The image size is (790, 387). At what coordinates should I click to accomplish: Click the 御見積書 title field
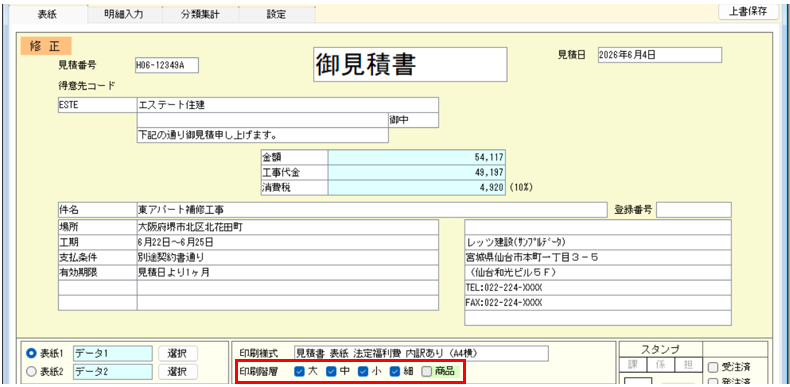pos(410,64)
